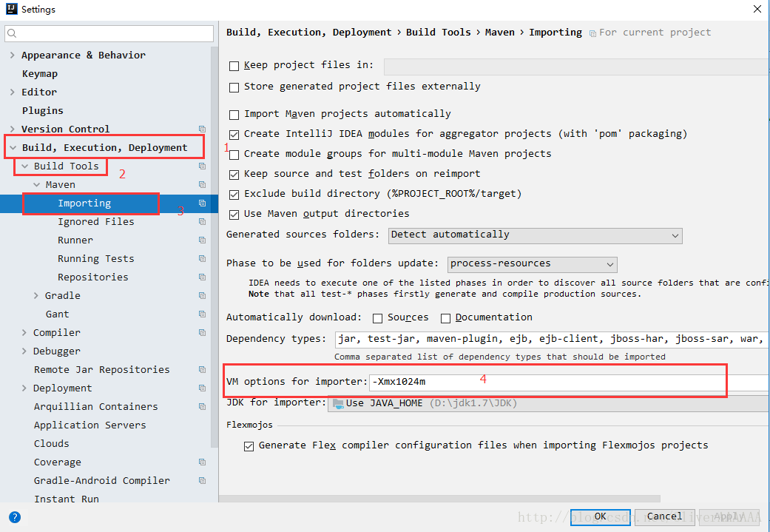Expand Appearance & Behavior section
770x532 pixels.
(13, 55)
